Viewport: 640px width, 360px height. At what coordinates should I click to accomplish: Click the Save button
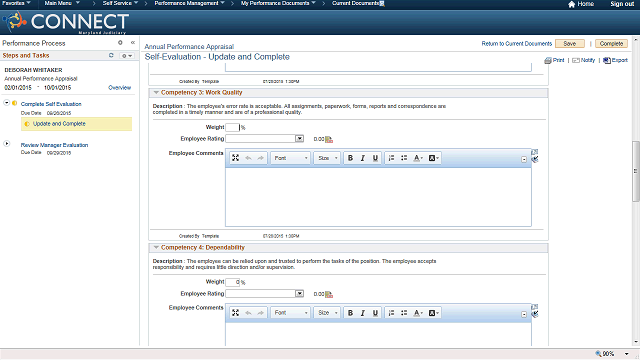pos(570,44)
